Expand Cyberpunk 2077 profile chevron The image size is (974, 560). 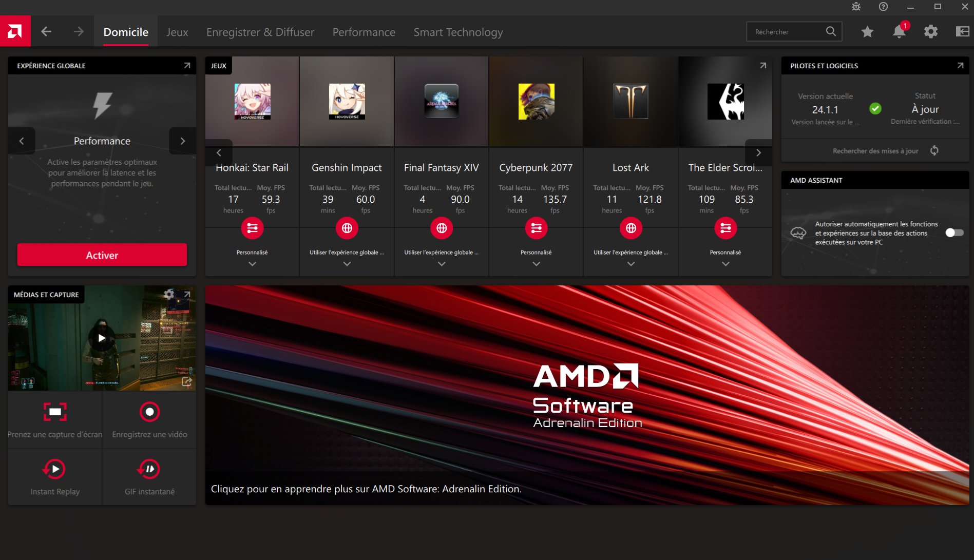[536, 264]
